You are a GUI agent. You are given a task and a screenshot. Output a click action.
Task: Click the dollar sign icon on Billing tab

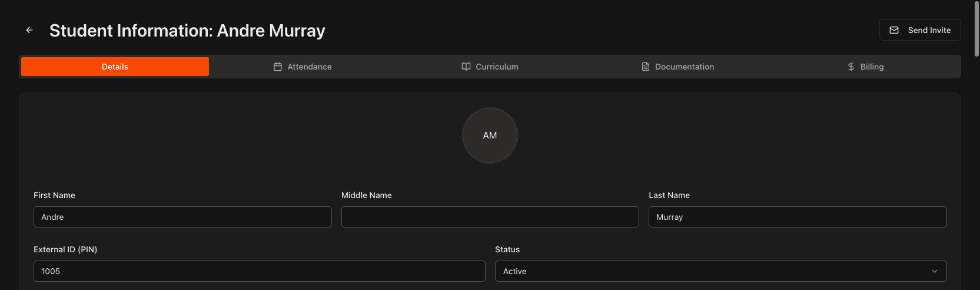pyautogui.click(x=851, y=67)
